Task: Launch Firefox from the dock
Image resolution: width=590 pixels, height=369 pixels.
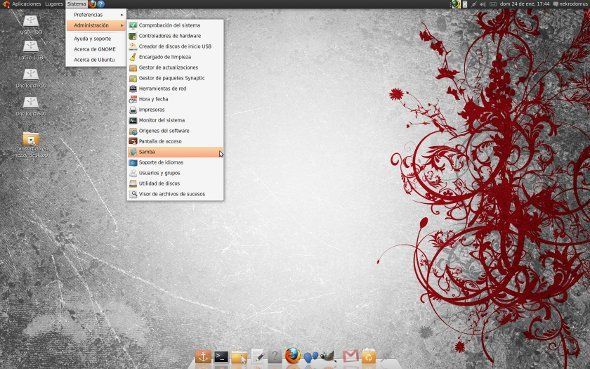Action: (x=293, y=356)
